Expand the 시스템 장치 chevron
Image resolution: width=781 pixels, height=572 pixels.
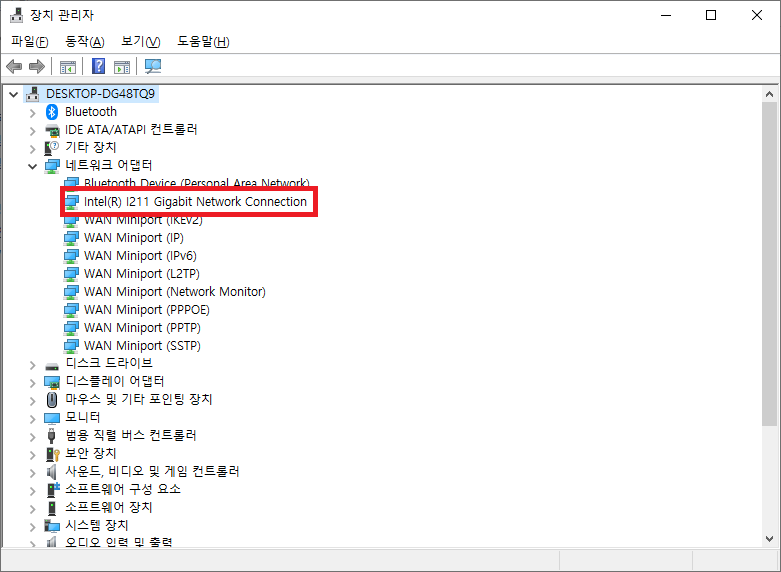tap(32, 527)
